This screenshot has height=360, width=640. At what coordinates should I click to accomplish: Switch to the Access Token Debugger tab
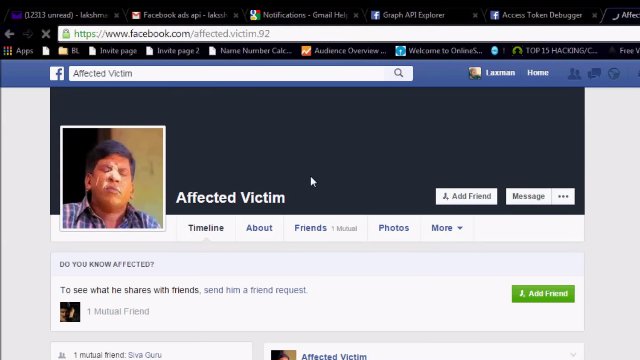pos(542,16)
